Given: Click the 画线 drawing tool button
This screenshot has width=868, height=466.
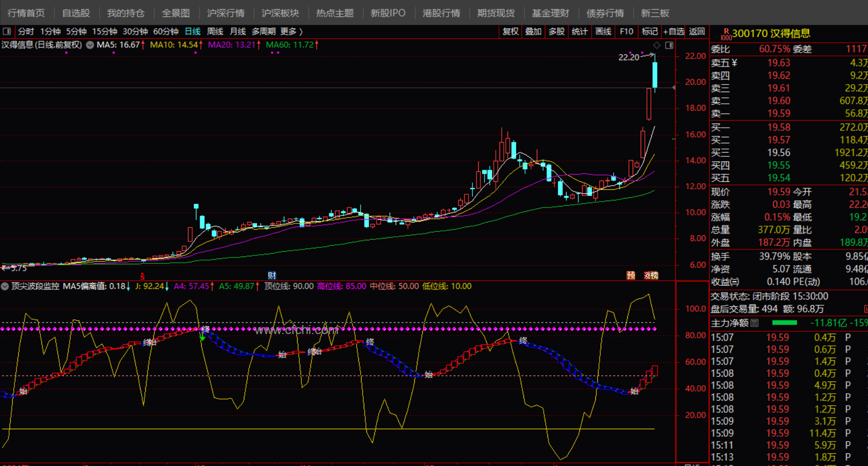Looking at the screenshot, I should click(x=603, y=31).
